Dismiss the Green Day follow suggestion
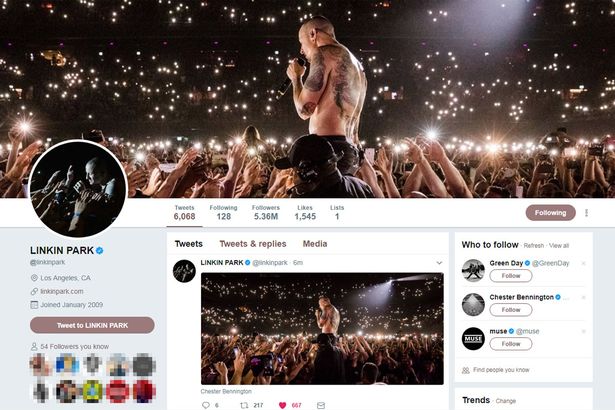615x410 pixels. [583, 263]
